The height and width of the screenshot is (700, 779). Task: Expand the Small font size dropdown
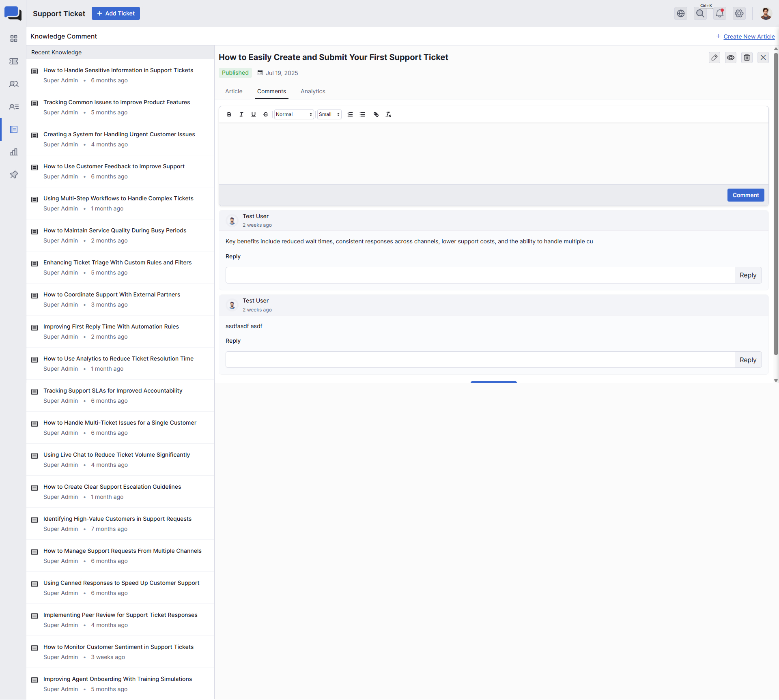tap(329, 114)
